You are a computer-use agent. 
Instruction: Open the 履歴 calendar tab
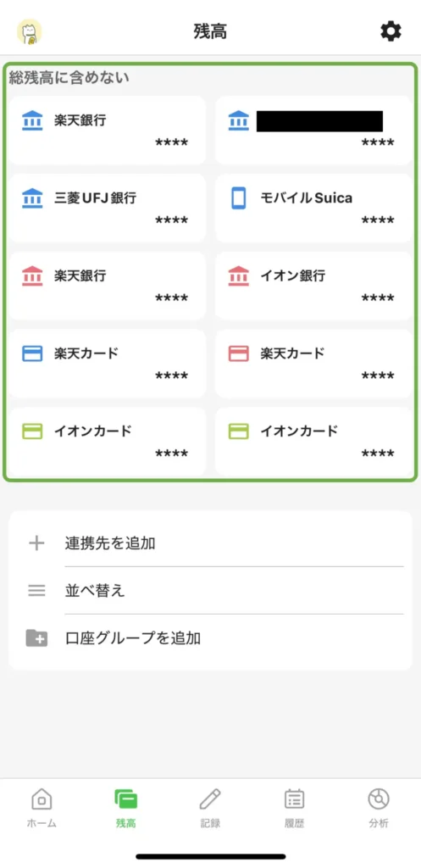pos(294,808)
